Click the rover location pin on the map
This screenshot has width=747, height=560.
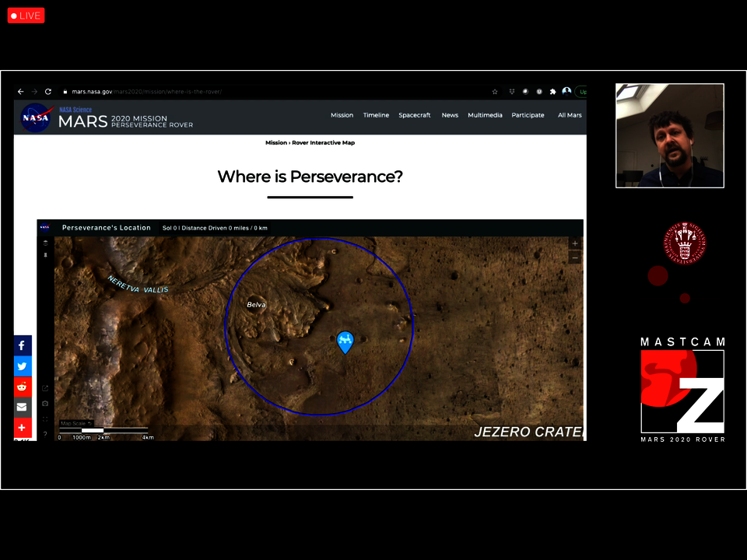pyautogui.click(x=345, y=342)
